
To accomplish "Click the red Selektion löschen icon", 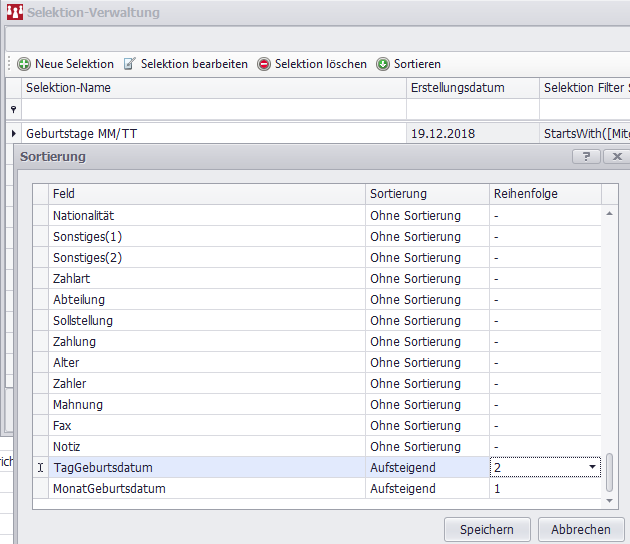I will click(x=264, y=64).
